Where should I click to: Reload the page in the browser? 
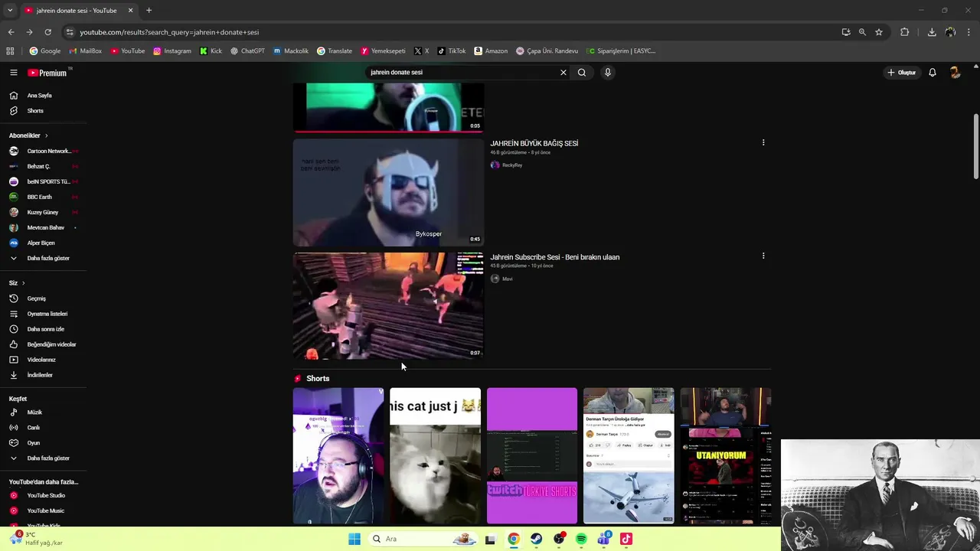47,32
